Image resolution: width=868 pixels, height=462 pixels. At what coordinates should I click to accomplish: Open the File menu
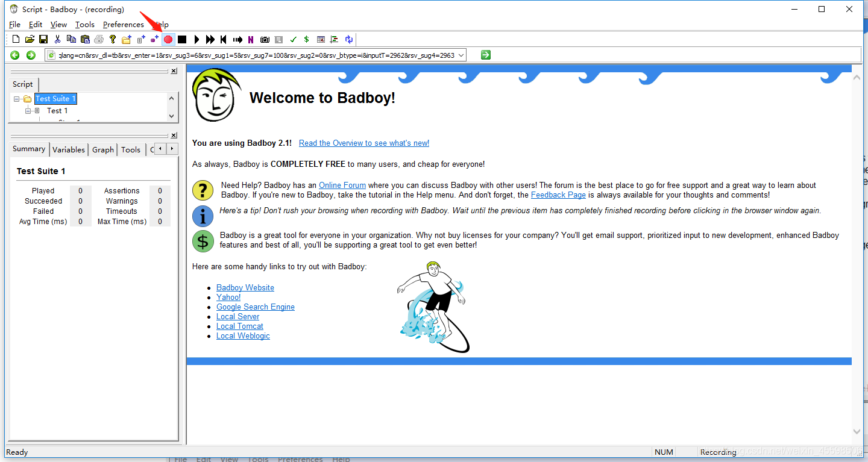tap(15, 24)
